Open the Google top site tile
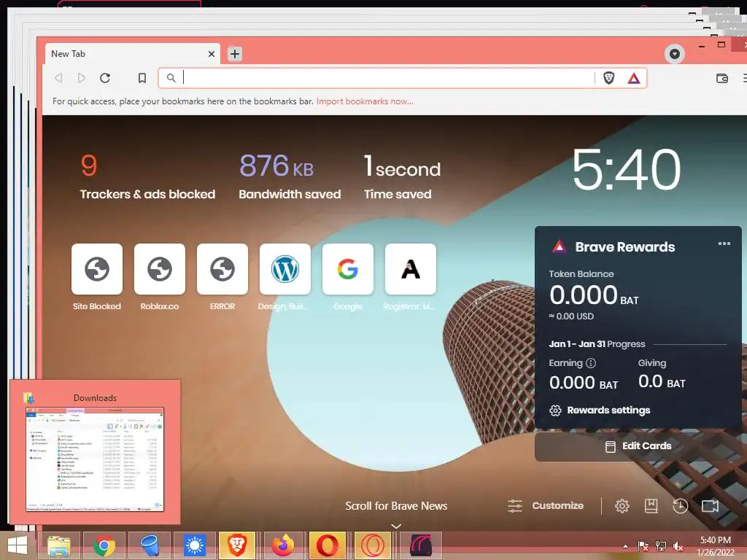747x560 pixels. point(348,269)
